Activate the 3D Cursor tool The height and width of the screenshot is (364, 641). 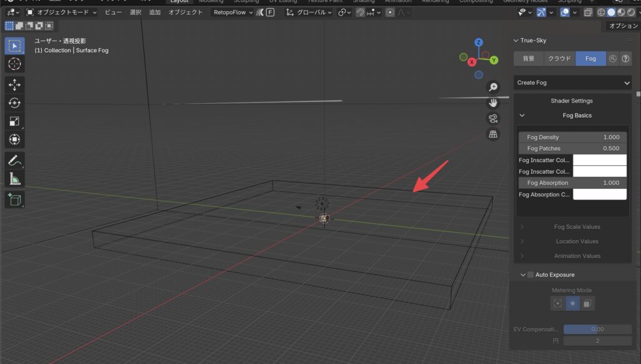point(15,64)
